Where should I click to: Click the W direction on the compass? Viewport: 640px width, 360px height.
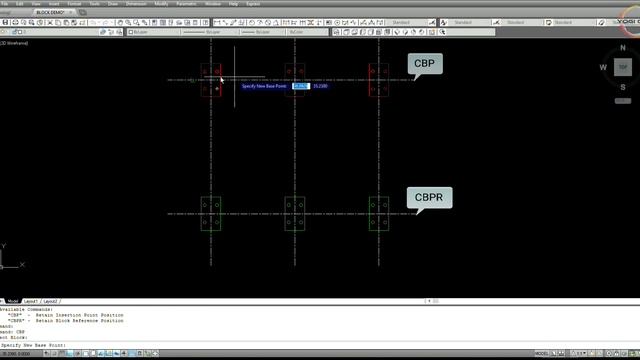(603, 67)
